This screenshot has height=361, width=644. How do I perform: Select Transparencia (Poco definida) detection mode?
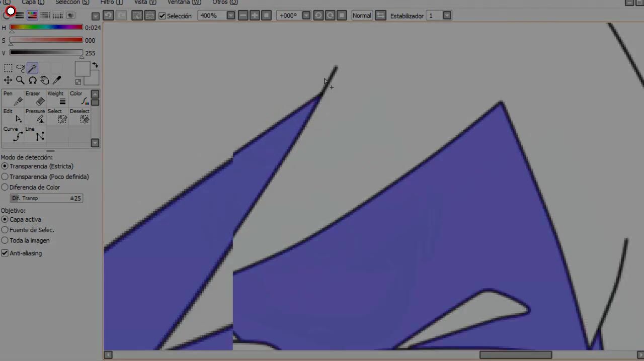point(5,177)
